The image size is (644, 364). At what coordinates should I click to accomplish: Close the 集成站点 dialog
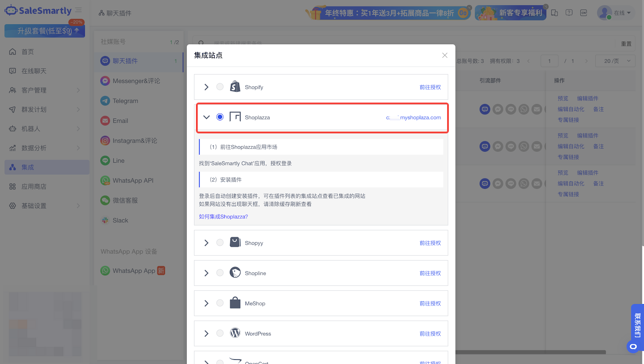point(445,55)
